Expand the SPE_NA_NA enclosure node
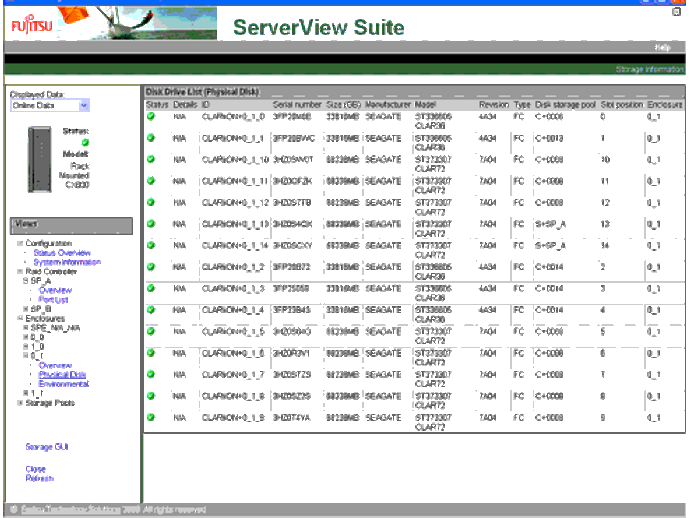This screenshot has height=518, width=690. (26, 328)
